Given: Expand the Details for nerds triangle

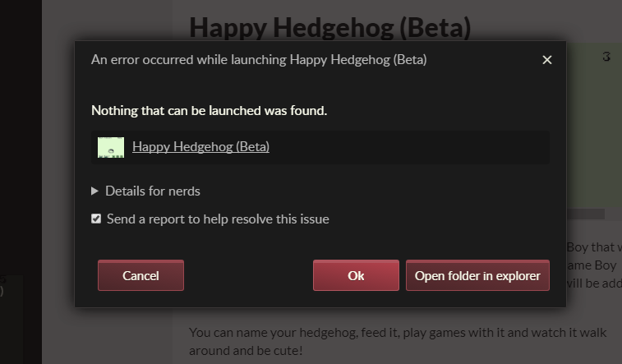Looking at the screenshot, I should click(x=95, y=191).
